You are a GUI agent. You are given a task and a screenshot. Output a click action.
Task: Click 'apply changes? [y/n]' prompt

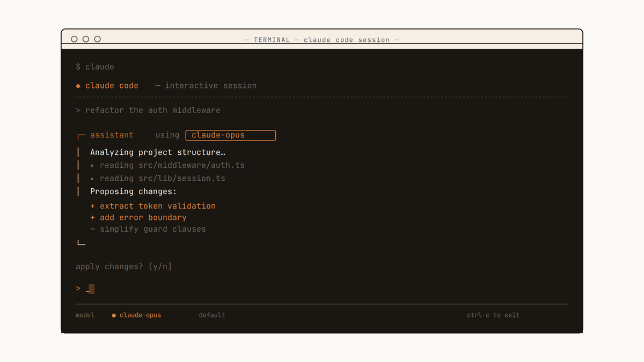(x=124, y=267)
